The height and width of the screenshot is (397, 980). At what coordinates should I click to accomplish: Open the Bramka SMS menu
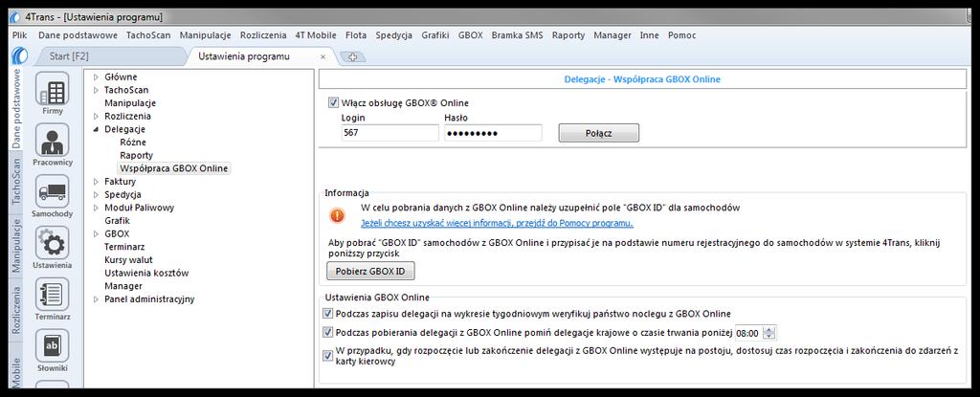(518, 35)
